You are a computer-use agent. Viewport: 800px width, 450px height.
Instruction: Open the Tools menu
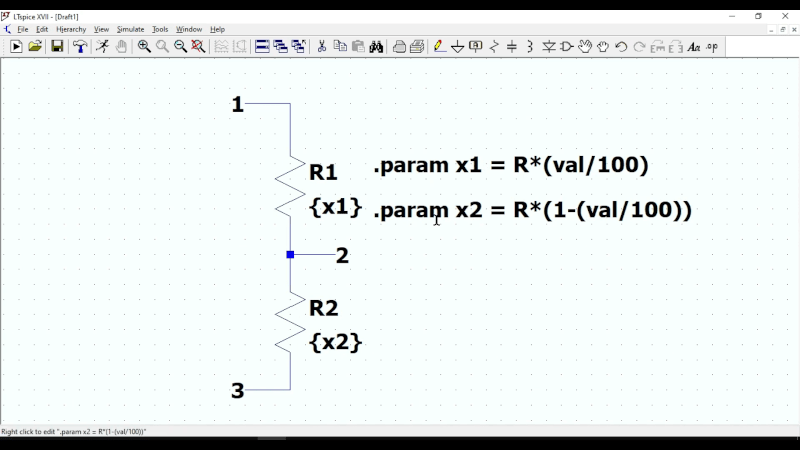click(160, 30)
